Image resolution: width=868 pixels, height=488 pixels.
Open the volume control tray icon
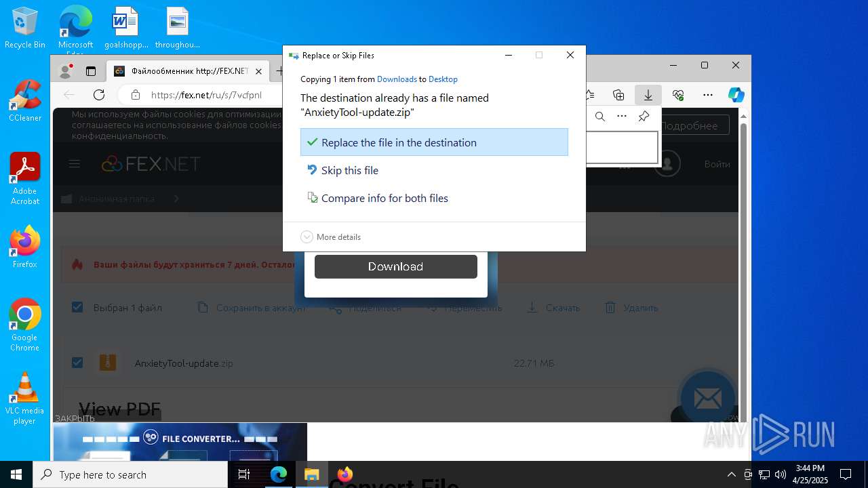tap(781, 474)
